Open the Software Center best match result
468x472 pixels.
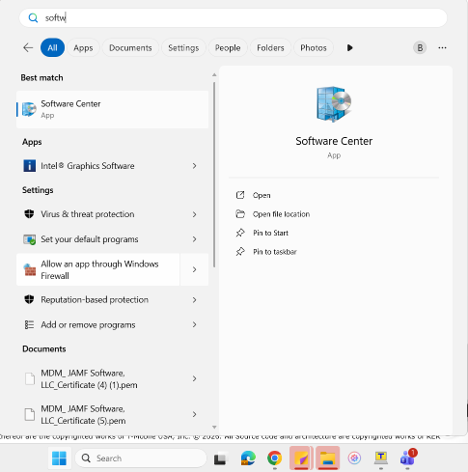(x=112, y=109)
